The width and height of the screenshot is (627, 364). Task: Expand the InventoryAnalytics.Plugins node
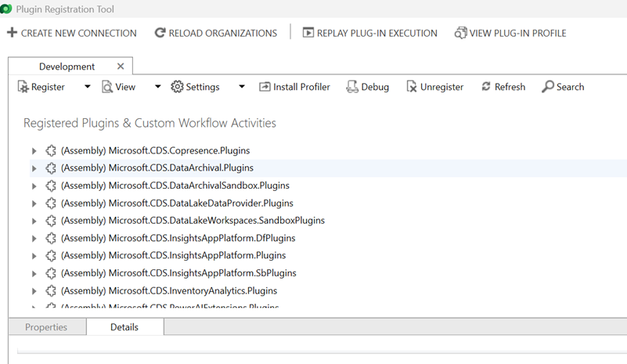(34, 291)
